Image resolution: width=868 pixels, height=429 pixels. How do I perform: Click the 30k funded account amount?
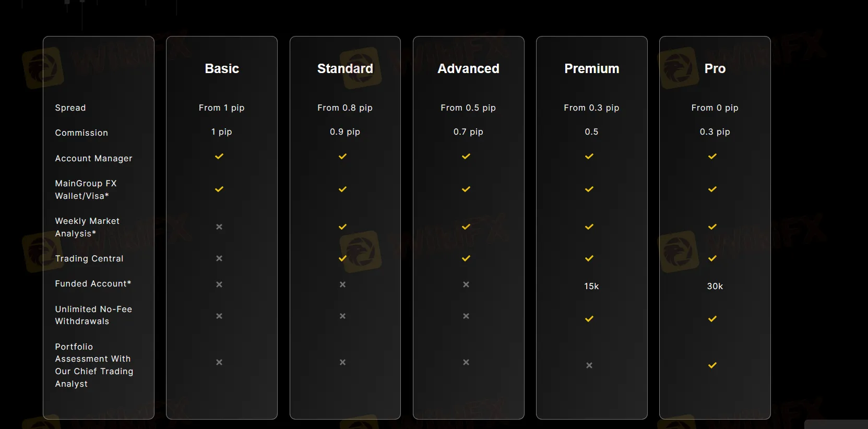click(x=715, y=286)
